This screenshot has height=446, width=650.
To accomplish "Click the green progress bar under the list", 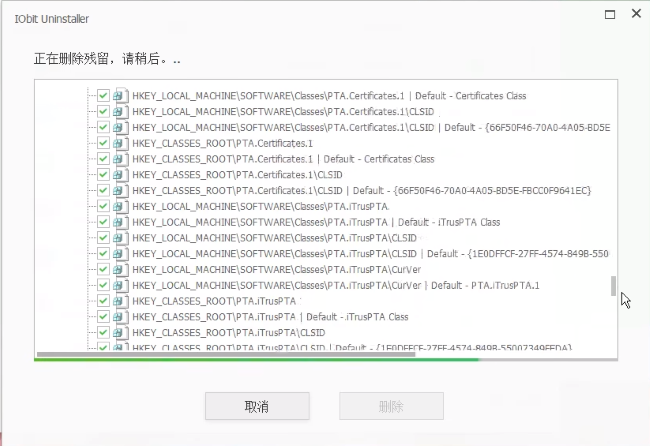I will point(230,359).
